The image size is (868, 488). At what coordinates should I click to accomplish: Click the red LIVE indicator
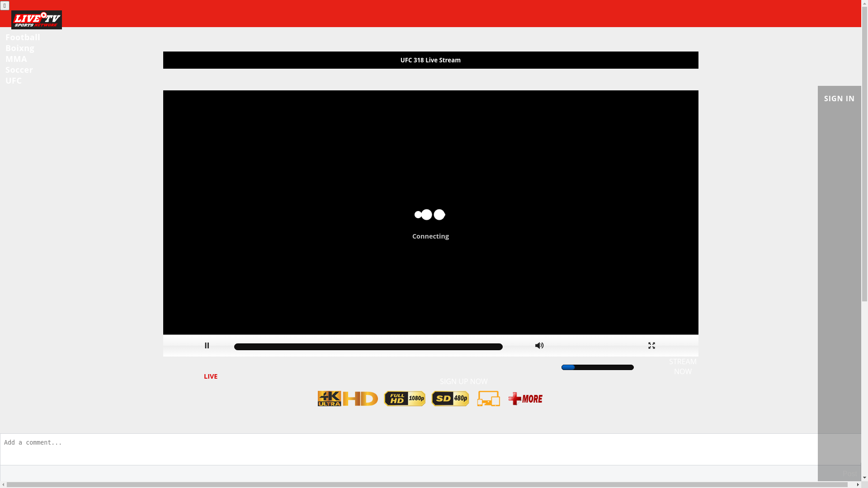coord(211,376)
